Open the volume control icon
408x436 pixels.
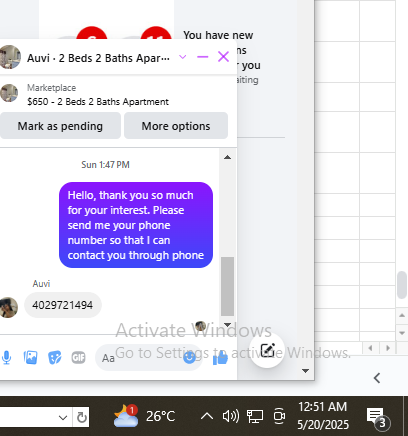coord(231,416)
